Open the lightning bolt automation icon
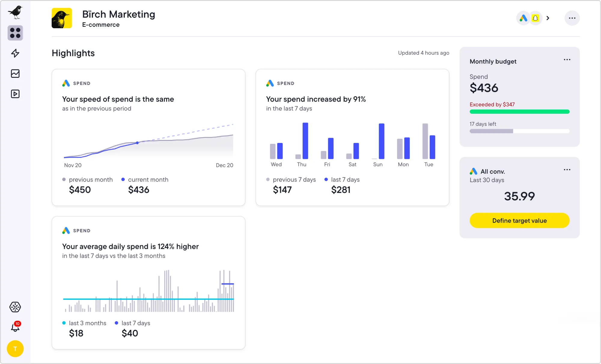 tap(15, 53)
